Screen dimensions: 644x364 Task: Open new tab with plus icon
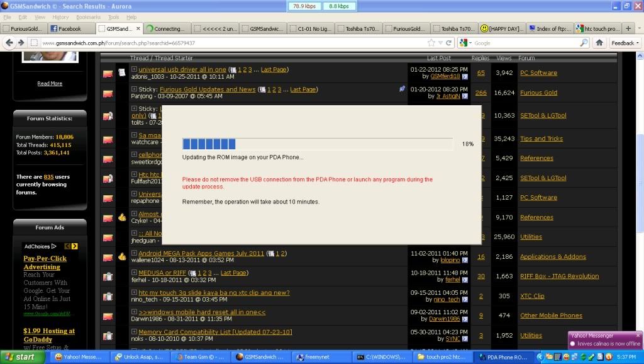(628, 28)
